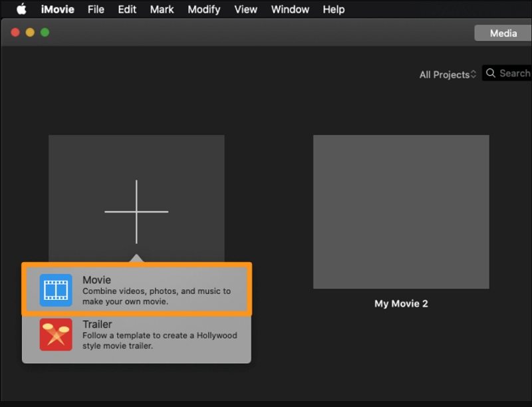Choose the Movie option in popup

(x=156, y=290)
